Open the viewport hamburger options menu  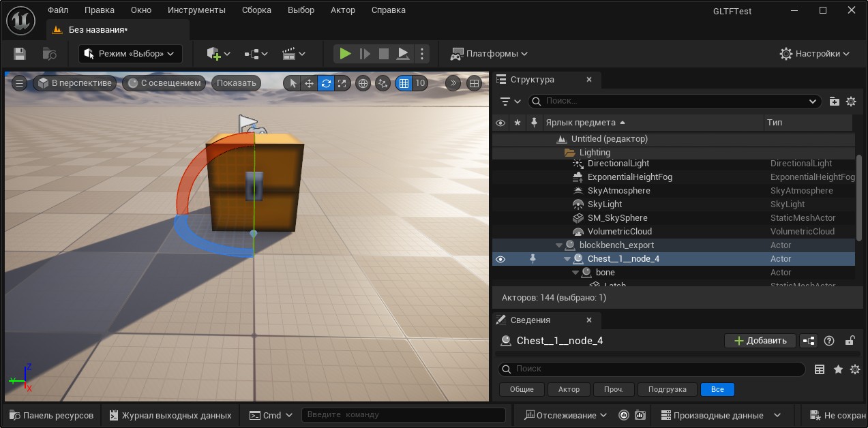(x=20, y=83)
